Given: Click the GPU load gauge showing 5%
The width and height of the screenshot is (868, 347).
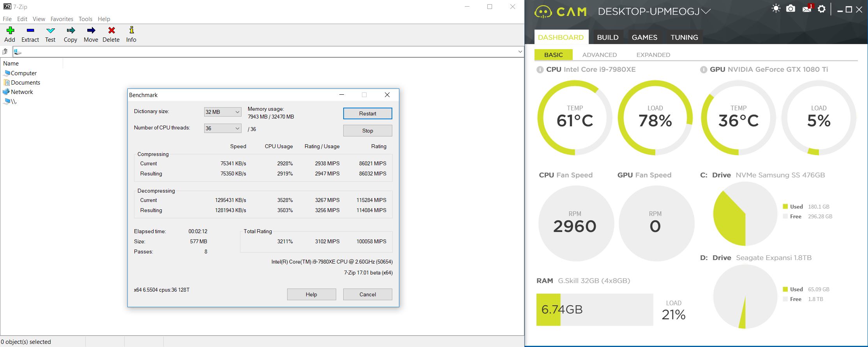Looking at the screenshot, I should click(x=819, y=118).
